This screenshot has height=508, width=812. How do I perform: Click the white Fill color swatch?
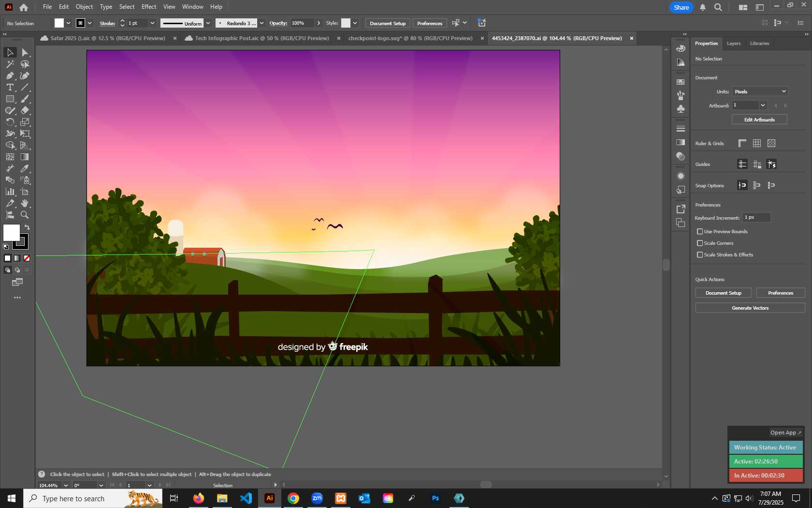click(11, 232)
